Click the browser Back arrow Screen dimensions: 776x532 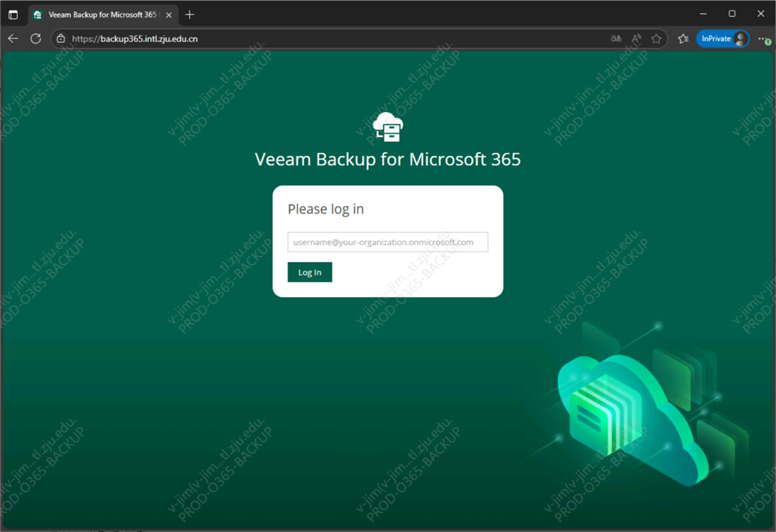(13, 39)
